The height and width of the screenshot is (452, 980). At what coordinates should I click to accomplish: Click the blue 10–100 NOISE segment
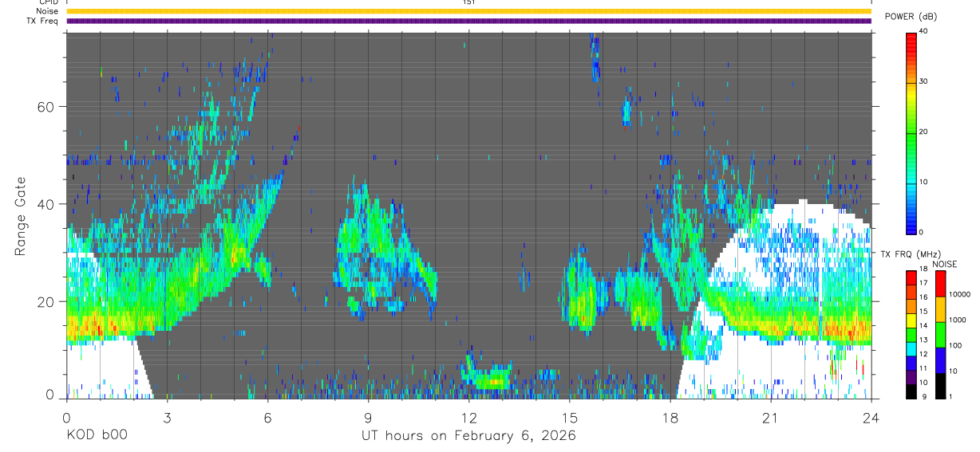point(940,360)
